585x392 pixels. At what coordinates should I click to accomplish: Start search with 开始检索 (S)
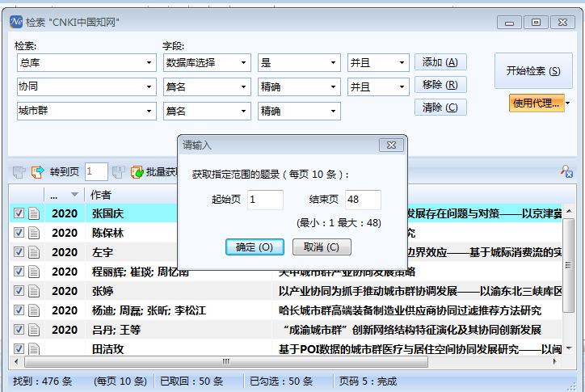tap(533, 71)
